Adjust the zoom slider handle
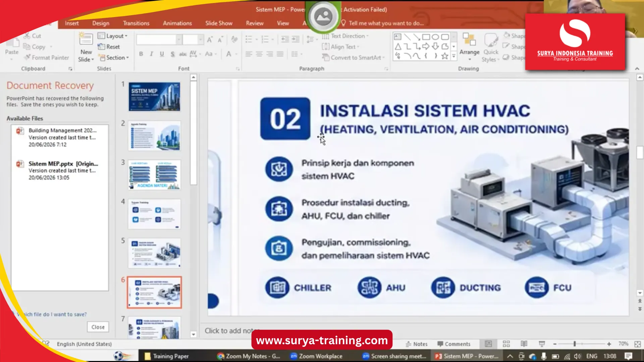 [x=575, y=344]
